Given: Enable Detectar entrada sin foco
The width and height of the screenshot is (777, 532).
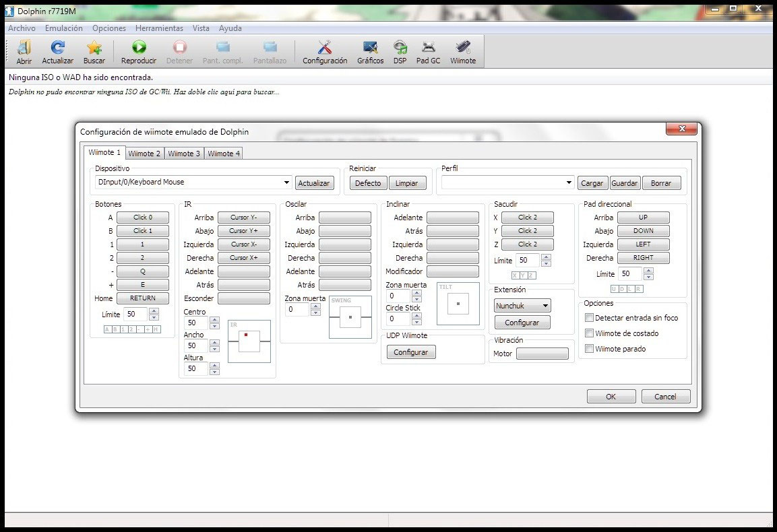Looking at the screenshot, I should coord(589,317).
